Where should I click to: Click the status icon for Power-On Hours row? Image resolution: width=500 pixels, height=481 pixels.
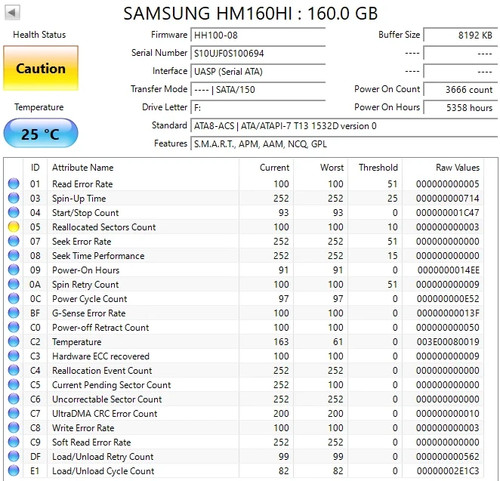click(14, 270)
